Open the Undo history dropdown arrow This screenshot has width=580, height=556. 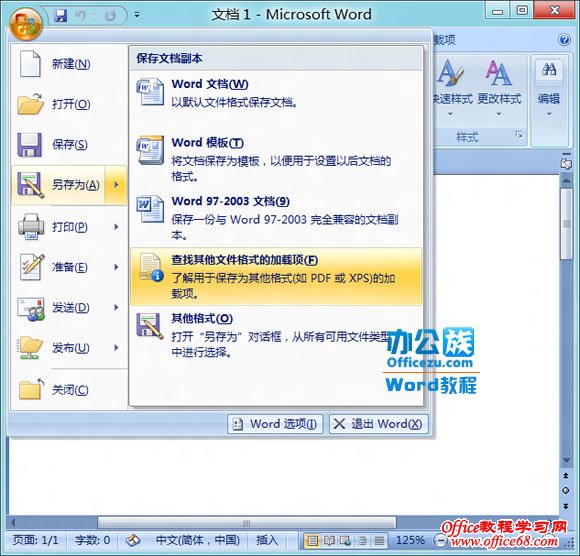[x=94, y=16]
